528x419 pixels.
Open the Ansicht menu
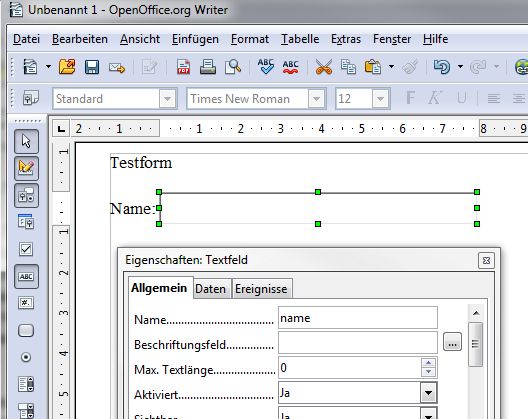[140, 39]
